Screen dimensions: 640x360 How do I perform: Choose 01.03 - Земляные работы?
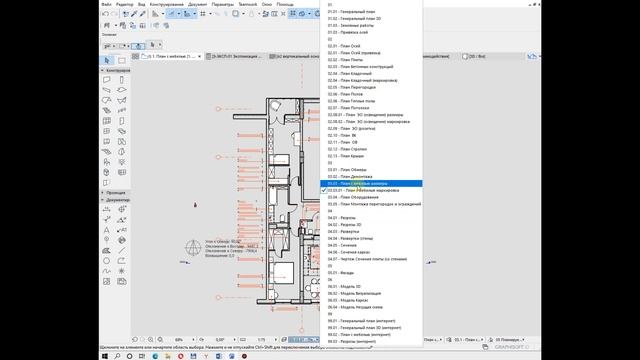coord(371,25)
